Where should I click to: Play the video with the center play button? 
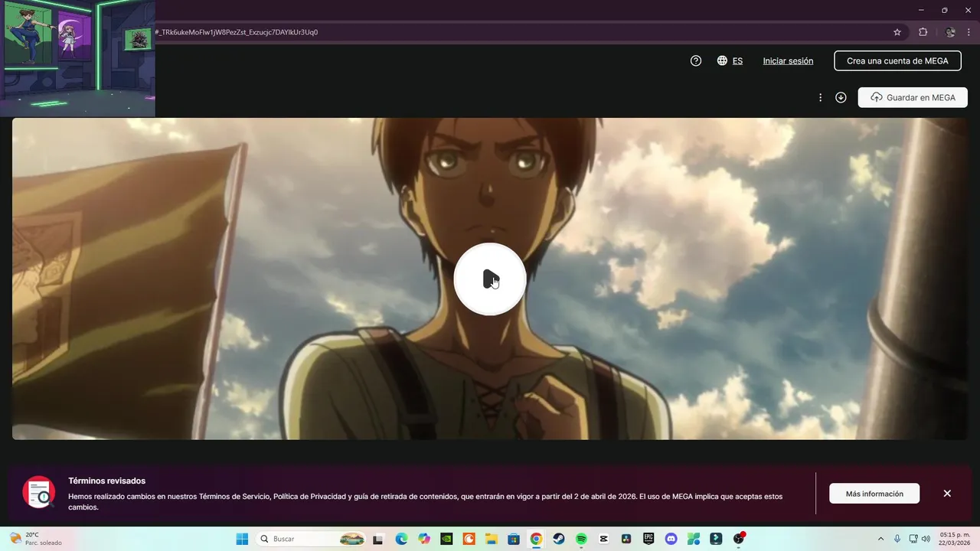pos(490,279)
